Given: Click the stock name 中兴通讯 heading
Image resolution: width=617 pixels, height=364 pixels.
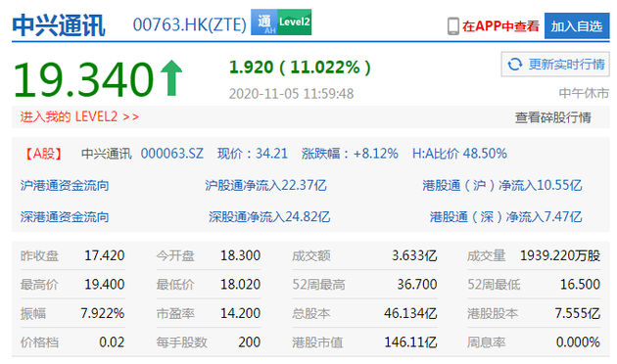Looking at the screenshot, I should tap(59, 25).
